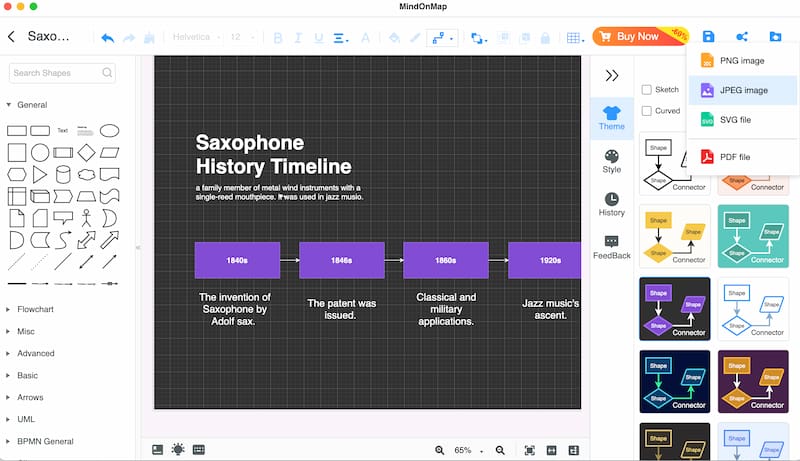
Task: Undo the last action
Action: click(108, 38)
